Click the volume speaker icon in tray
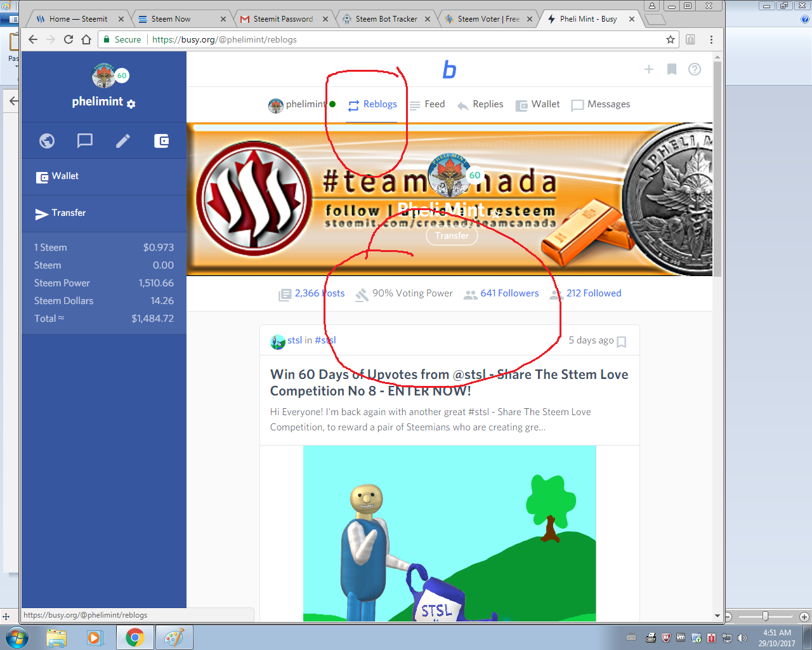 (x=742, y=638)
